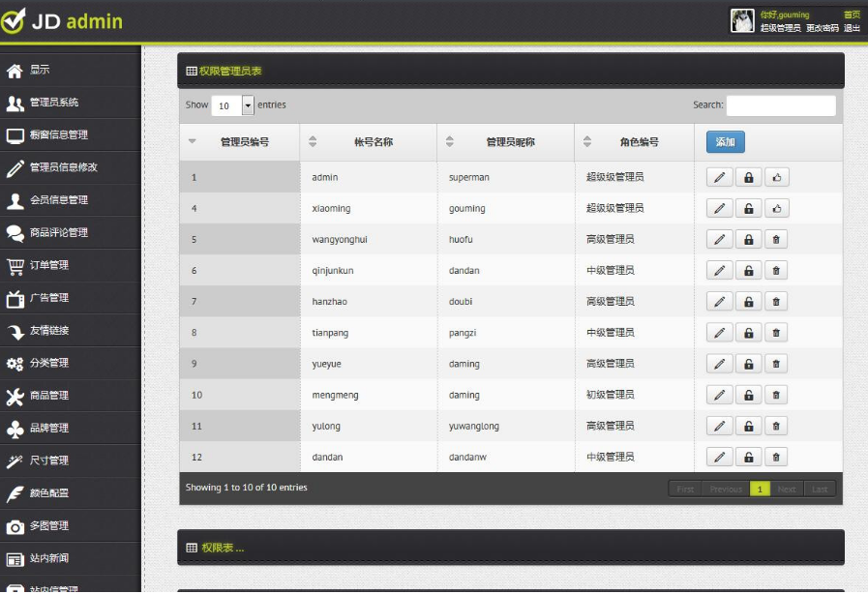Open the Show entries count dropdown

(x=232, y=105)
